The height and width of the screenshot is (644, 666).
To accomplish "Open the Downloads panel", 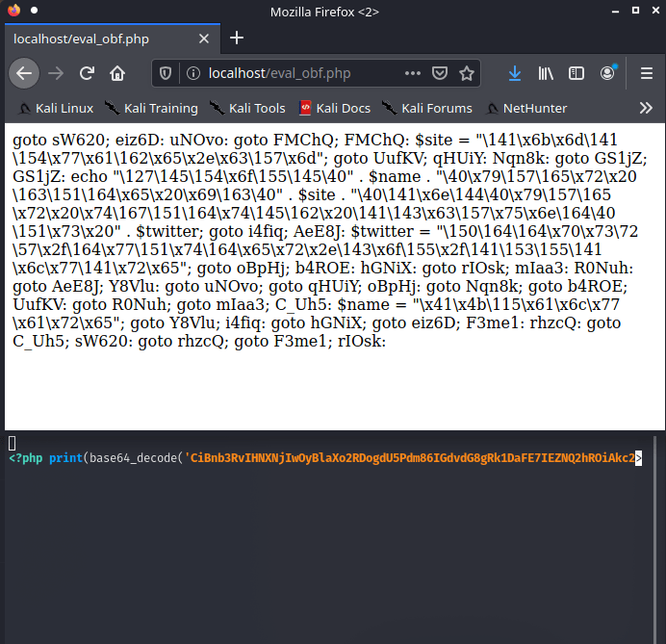I will tap(515, 73).
